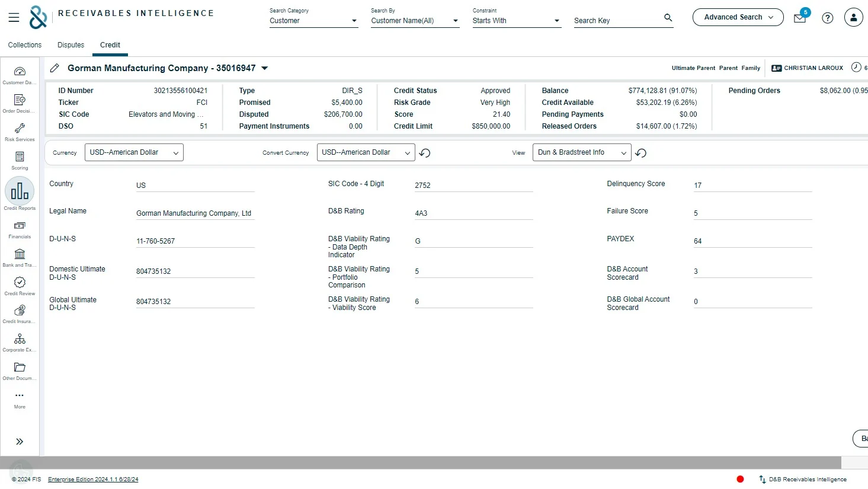Viewport: 868px width, 489px height.
Task: Run search with magnifier icon
Action: 668,18
